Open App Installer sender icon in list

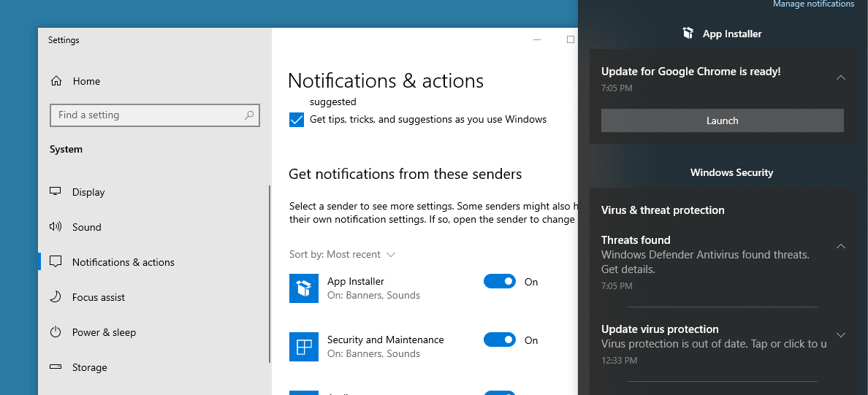(x=304, y=288)
